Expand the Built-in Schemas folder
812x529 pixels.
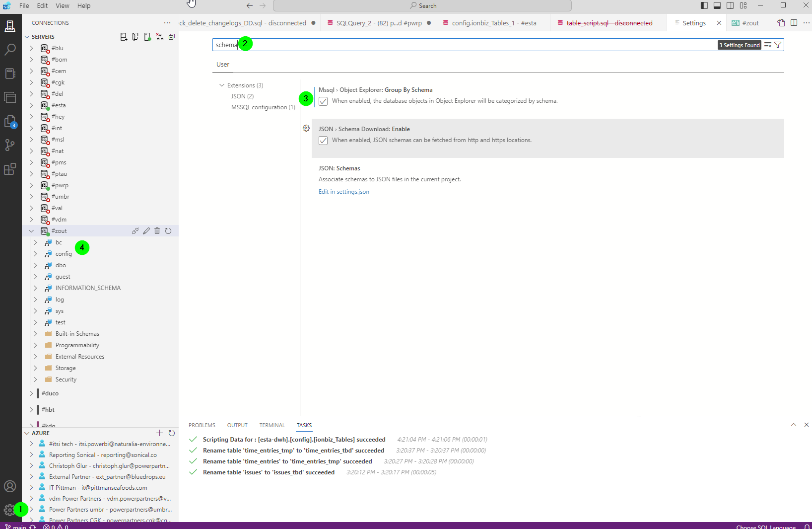35,334
